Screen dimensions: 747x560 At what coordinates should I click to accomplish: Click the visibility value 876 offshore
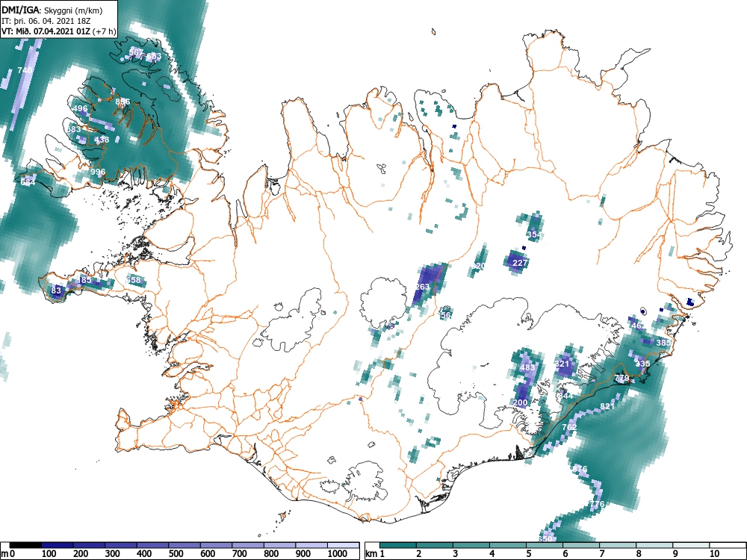click(580, 469)
